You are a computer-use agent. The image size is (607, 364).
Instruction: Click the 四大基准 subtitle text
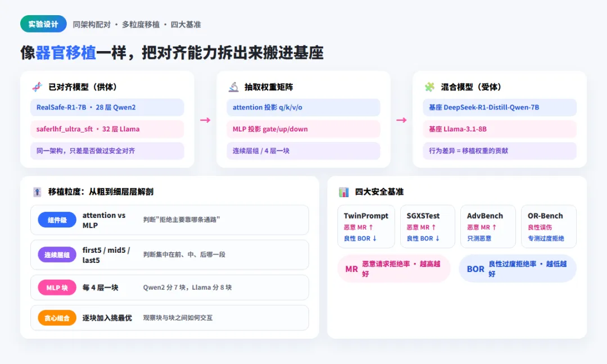click(x=186, y=24)
